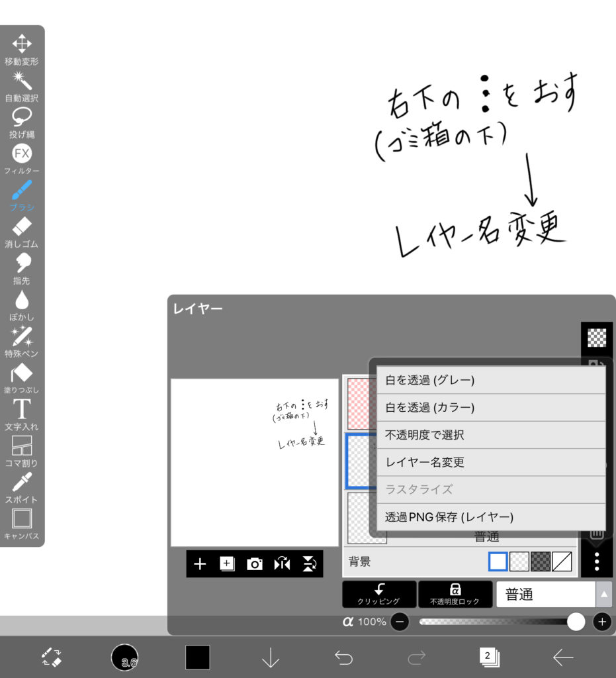
Task: Click the alpha opacity slider handle
Action: [x=576, y=622]
